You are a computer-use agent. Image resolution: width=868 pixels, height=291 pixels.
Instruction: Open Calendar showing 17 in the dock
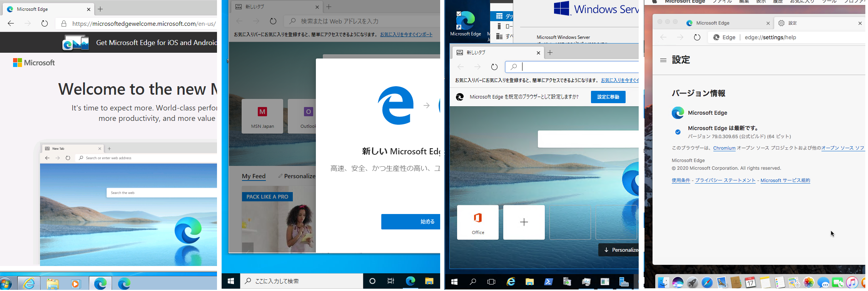pos(750,283)
